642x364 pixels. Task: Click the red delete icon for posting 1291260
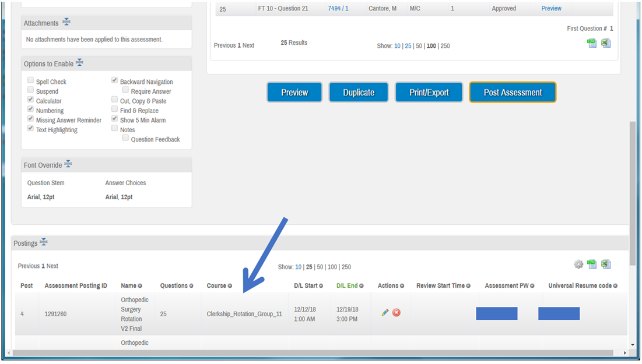397,313
